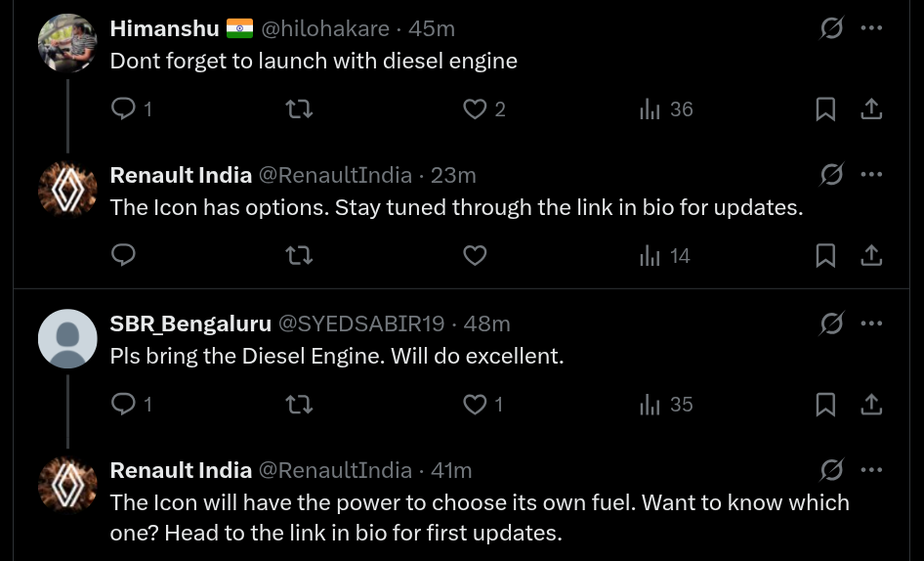
Task: Share Himanshu's tweet
Action: [871, 109]
